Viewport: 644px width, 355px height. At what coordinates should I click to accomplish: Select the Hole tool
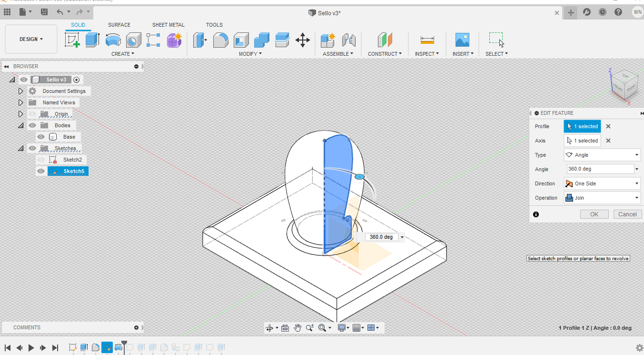pos(133,40)
